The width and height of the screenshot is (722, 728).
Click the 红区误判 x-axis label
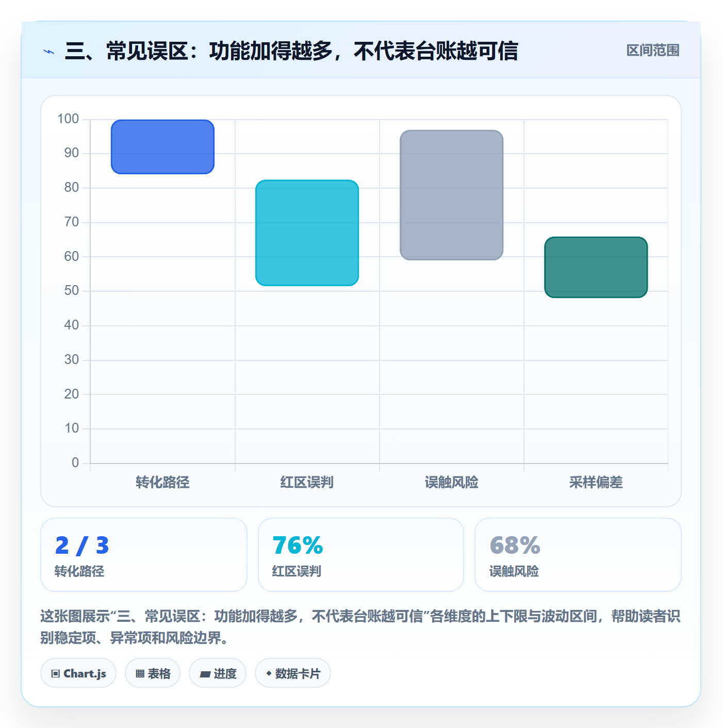coord(307,482)
